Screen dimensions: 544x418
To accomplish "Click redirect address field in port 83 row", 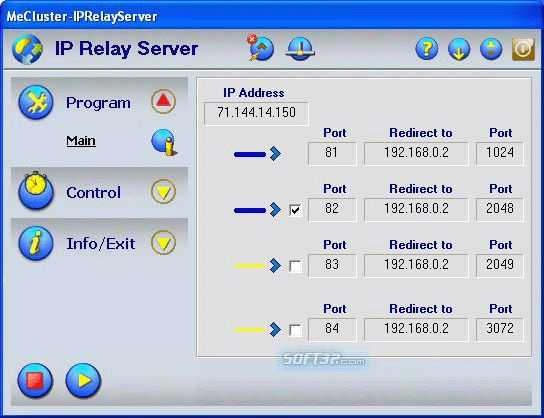I will (x=416, y=265).
